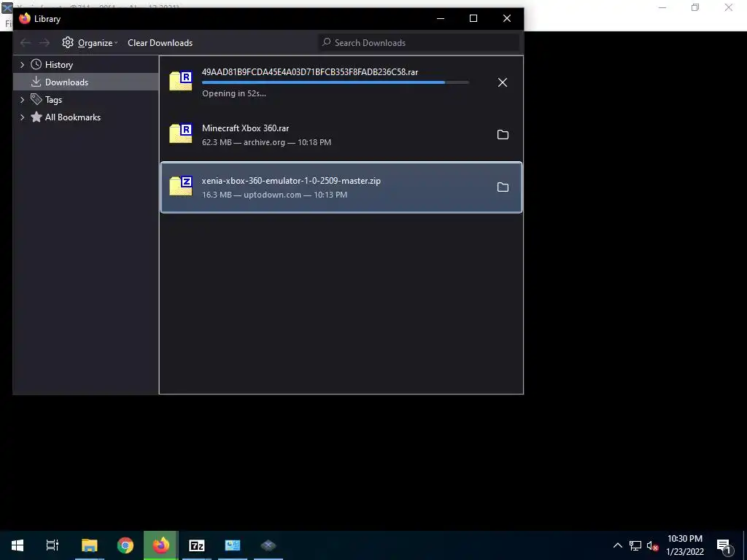This screenshot has width=747, height=560.
Task: Open File Explorer from the taskbar
Action: [x=89, y=545]
